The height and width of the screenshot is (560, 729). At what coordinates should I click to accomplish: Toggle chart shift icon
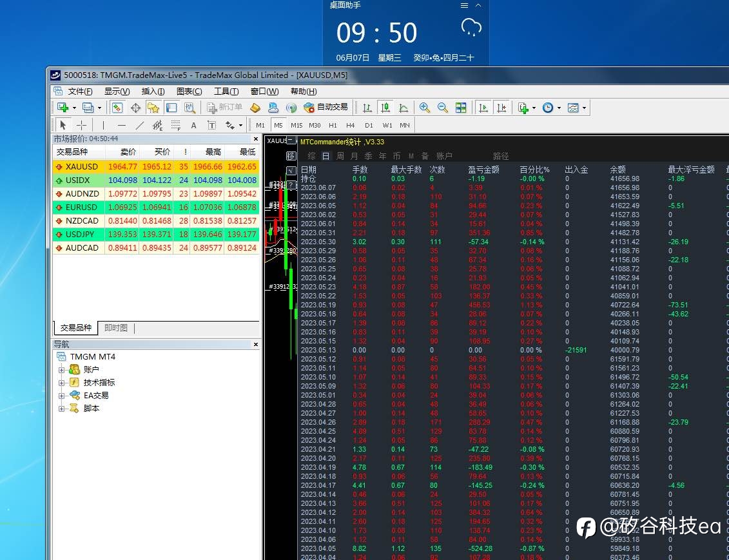501,108
